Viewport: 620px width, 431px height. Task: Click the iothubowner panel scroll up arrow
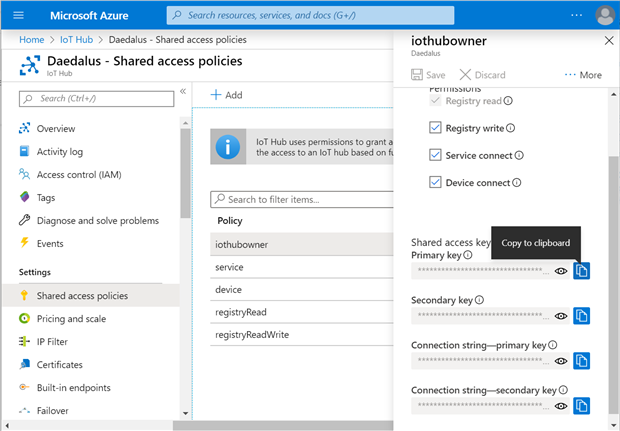click(x=613, y=94)
